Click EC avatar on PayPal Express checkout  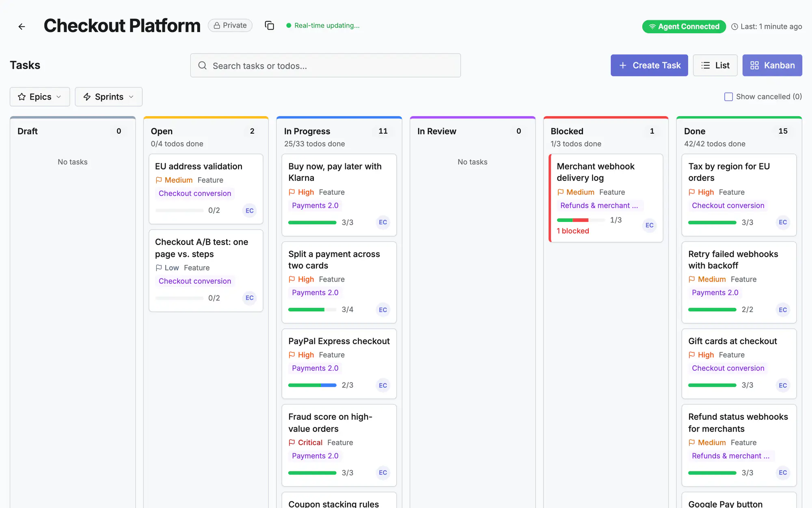point(383,385)
